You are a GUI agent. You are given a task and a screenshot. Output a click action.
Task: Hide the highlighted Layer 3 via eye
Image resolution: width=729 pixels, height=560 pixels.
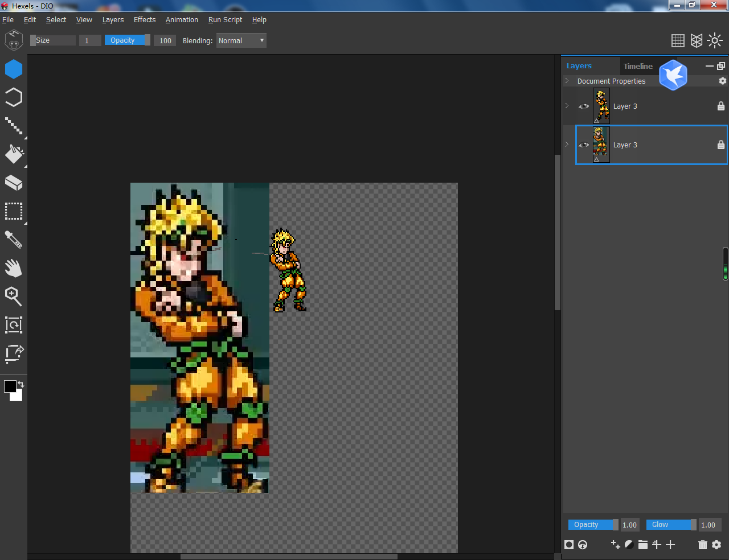click(x=584, y=145)
